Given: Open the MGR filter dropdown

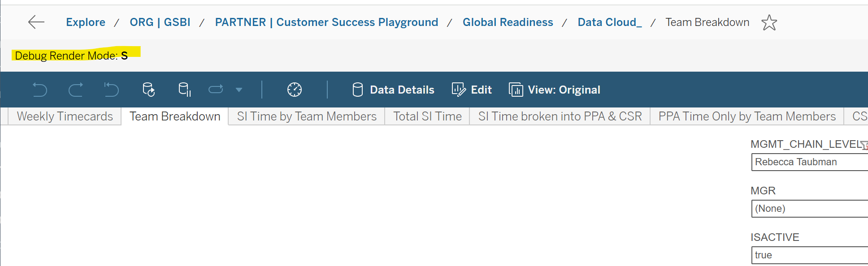Looking at the screenshot, I should click(x=809, y=209).
